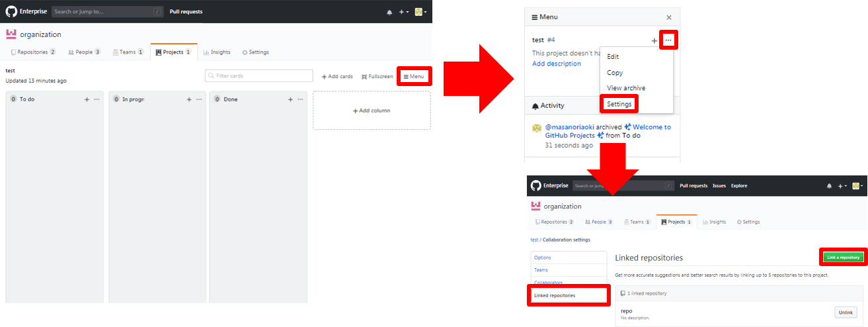
Task: Close the Menu side panel with the X
Action: 669,17
